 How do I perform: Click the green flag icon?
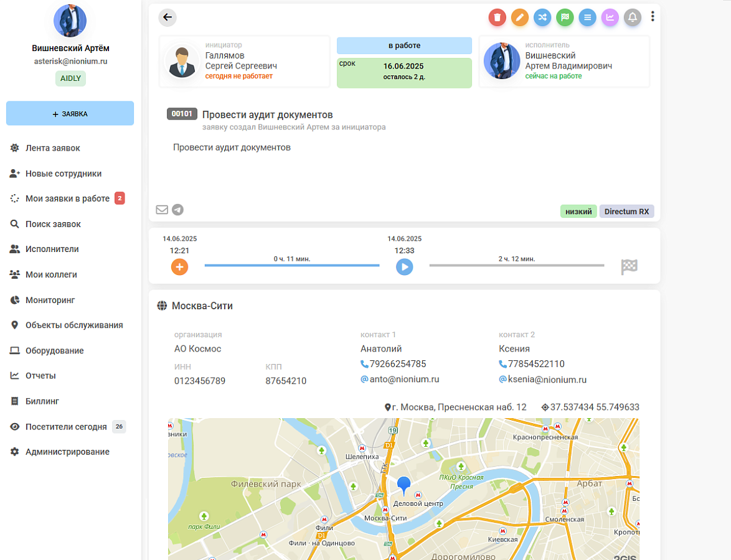coord(565,17)
